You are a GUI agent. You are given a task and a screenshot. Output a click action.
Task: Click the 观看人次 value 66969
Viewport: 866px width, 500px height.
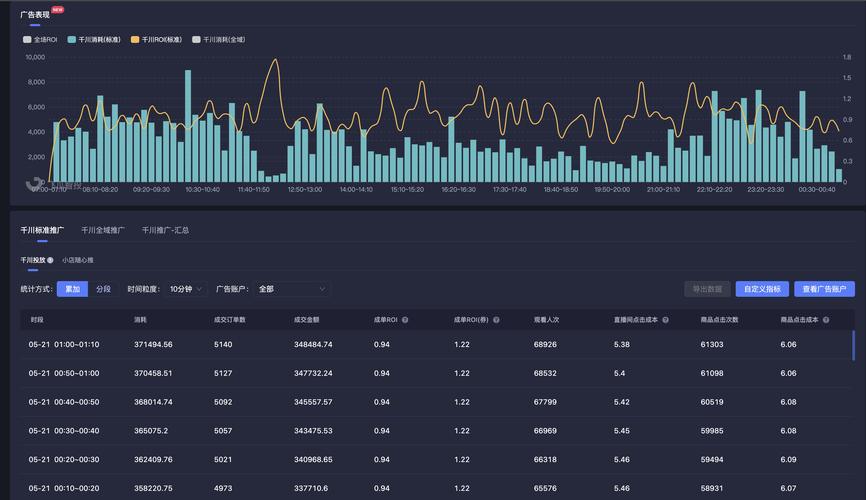click(545, 430)
